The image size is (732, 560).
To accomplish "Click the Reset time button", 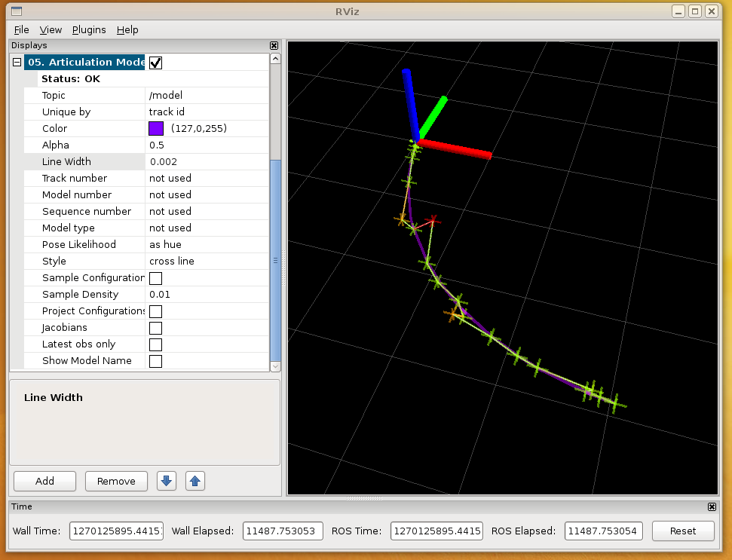I will pyautogui.click(x=683, y=531).
